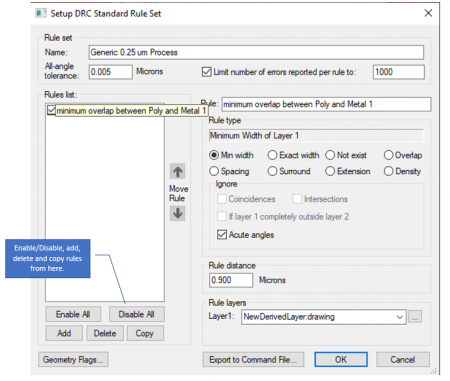The image size is (450, 381).
Task: Open Geometry Flags settings
Action: tap(73, 360)
